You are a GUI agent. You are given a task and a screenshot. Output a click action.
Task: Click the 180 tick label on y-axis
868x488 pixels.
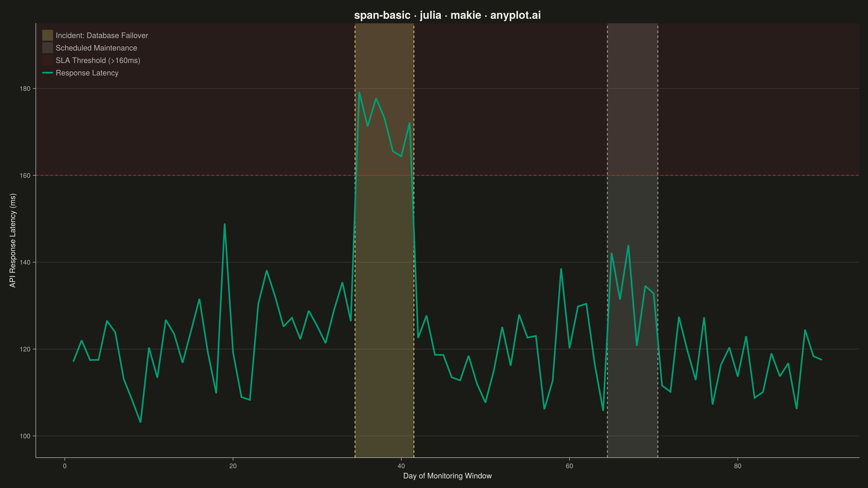point(25,89)
